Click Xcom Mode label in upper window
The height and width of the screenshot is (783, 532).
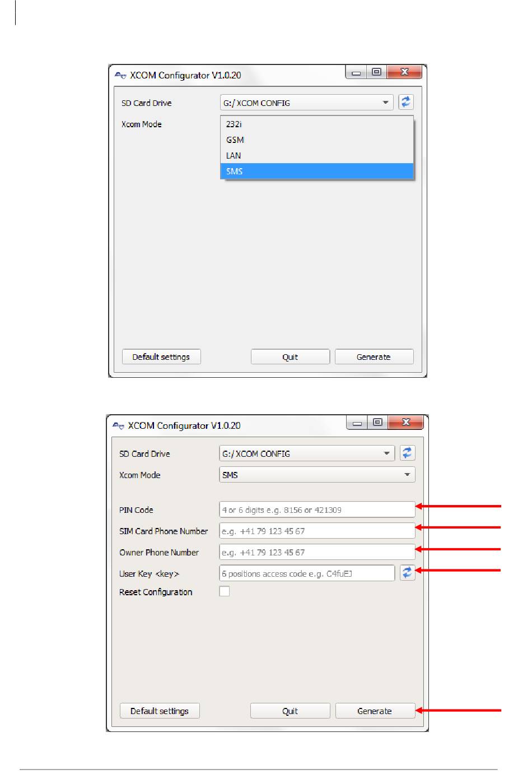(141, 124)
